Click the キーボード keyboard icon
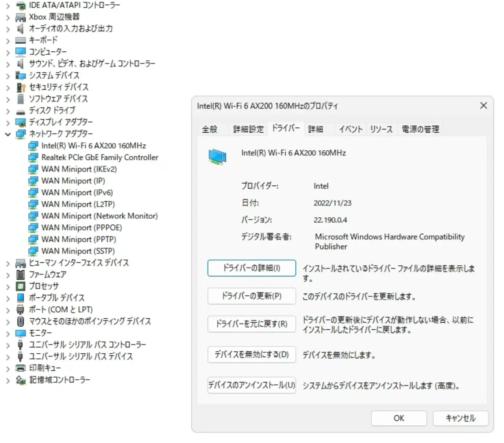 [x=20, y=40]
